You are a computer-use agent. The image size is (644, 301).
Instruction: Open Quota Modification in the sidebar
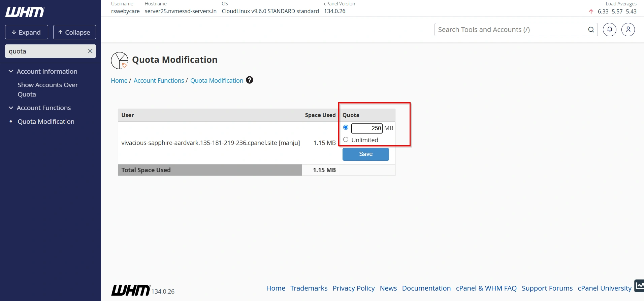click(46, 121)
